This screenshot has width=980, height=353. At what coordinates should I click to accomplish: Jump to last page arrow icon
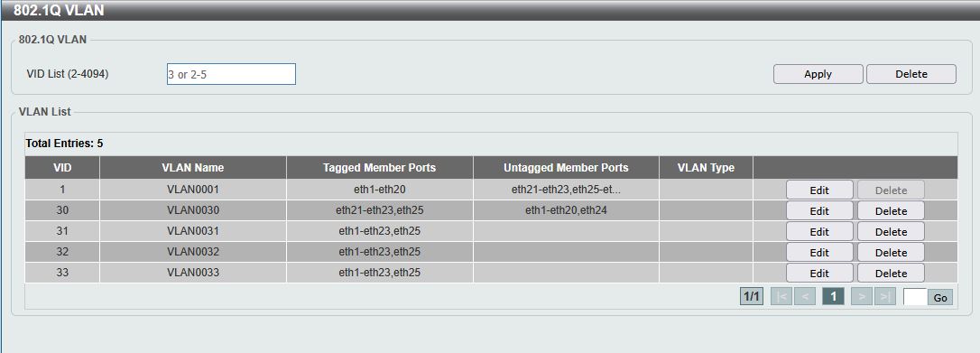[885, 297]
